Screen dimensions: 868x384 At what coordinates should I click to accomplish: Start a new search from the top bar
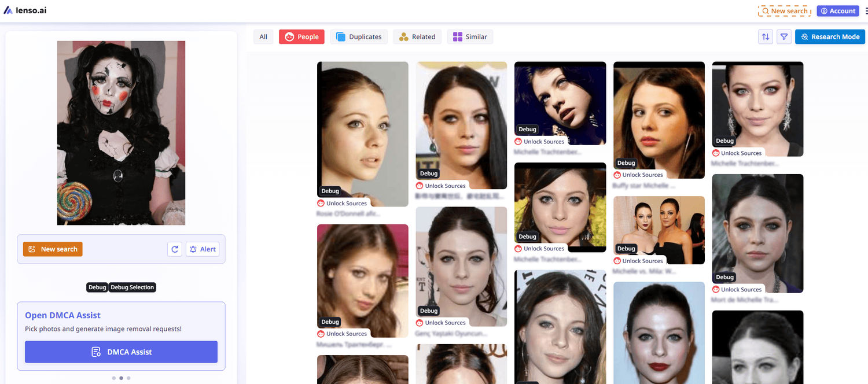785,11
